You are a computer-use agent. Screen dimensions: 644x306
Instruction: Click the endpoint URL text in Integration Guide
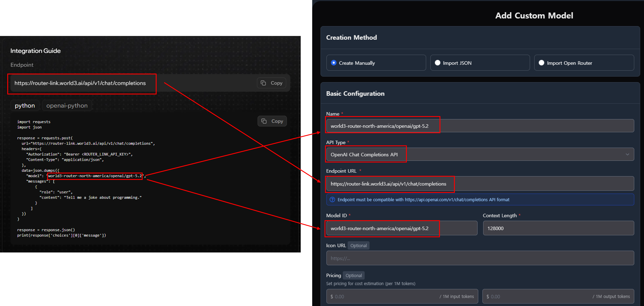(80, 83)
